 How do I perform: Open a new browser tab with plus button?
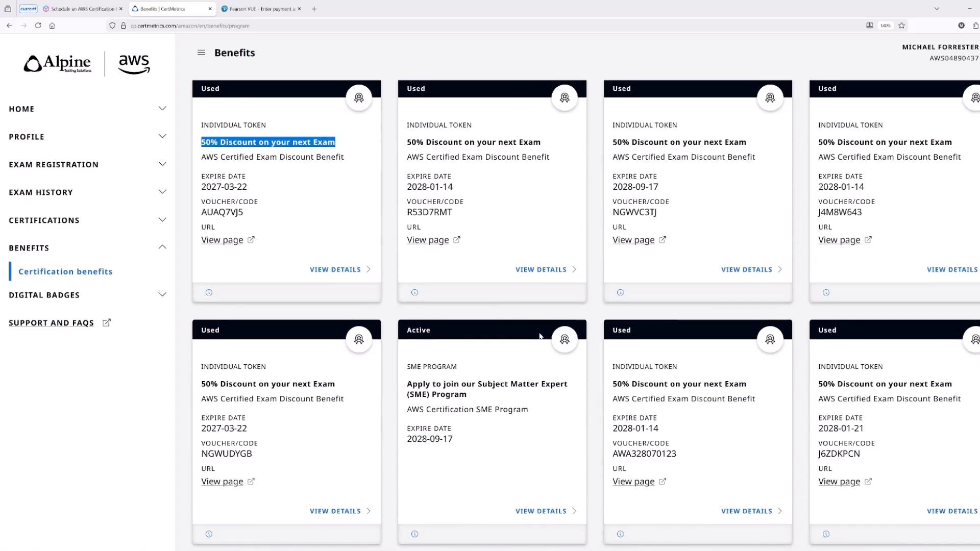pyautogui.click(x=314, y=9)
